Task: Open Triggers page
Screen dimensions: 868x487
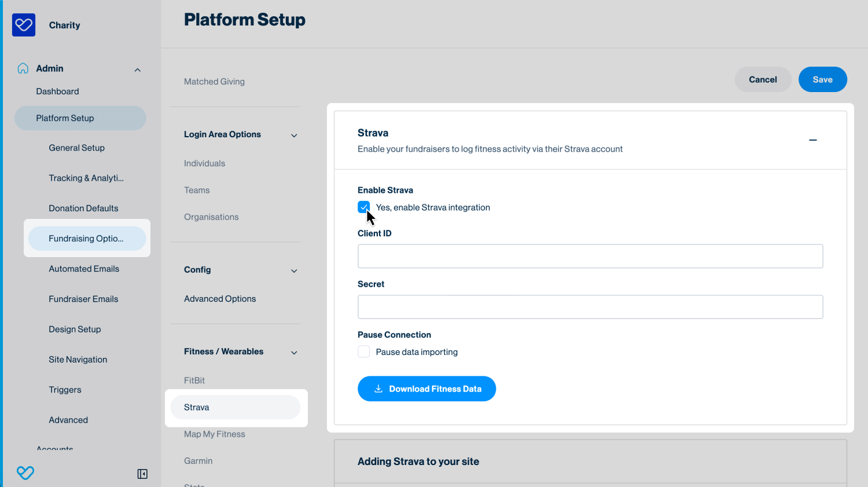Action: tap(65, 390)
